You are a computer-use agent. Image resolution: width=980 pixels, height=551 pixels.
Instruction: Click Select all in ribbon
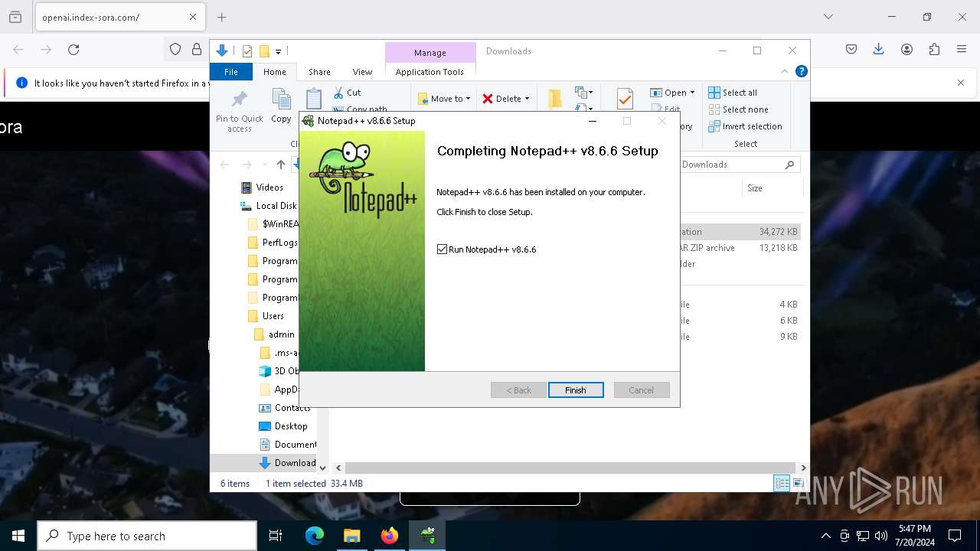click(733, 93)
